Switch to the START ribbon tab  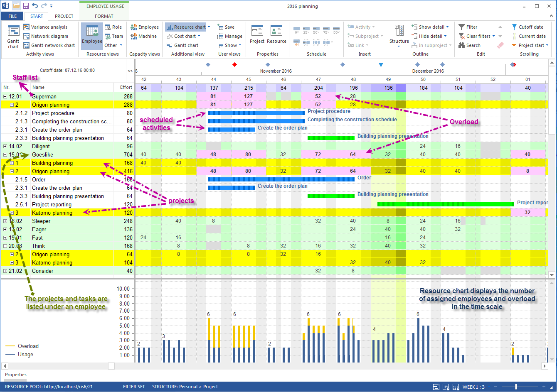37,16
